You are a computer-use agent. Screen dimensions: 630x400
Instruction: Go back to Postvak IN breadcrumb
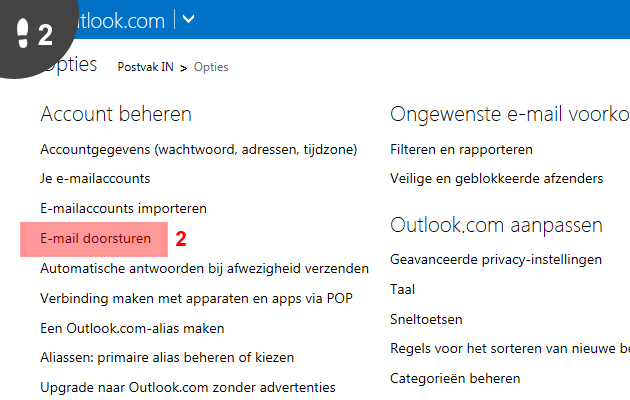coord(145,67)
